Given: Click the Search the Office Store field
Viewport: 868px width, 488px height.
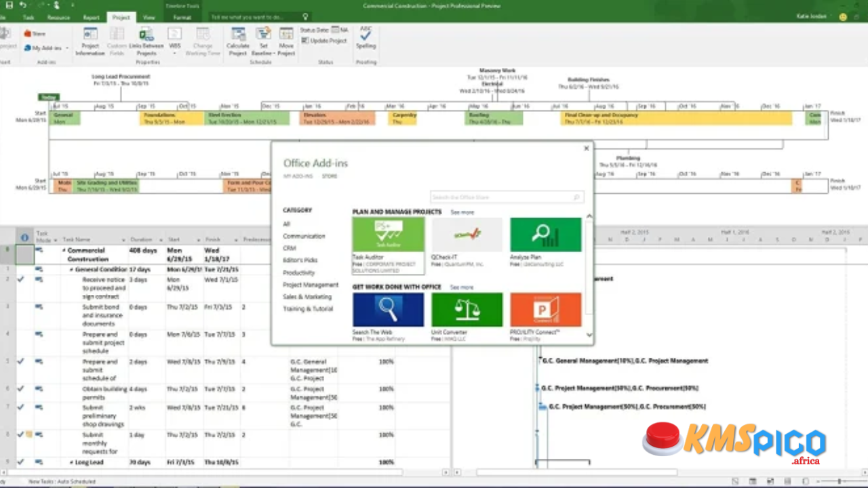Looking at the screenshot, I should click(507, 197).
